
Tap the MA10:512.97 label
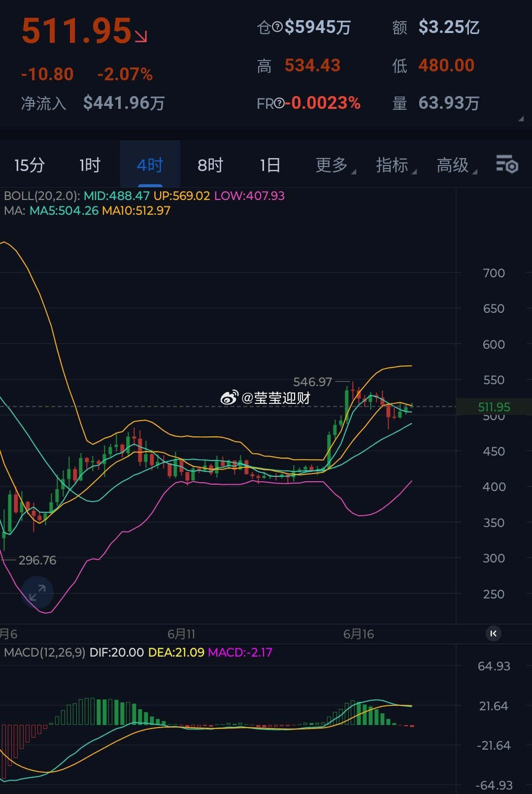pos(136,211)
